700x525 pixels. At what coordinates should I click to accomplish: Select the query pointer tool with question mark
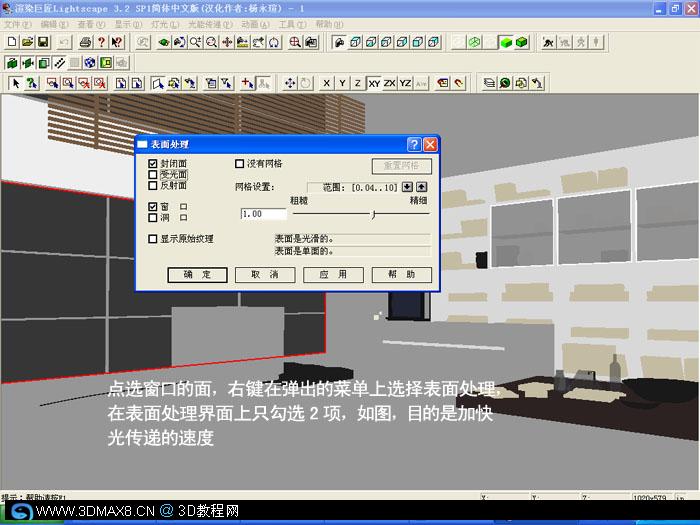[32, 83]
